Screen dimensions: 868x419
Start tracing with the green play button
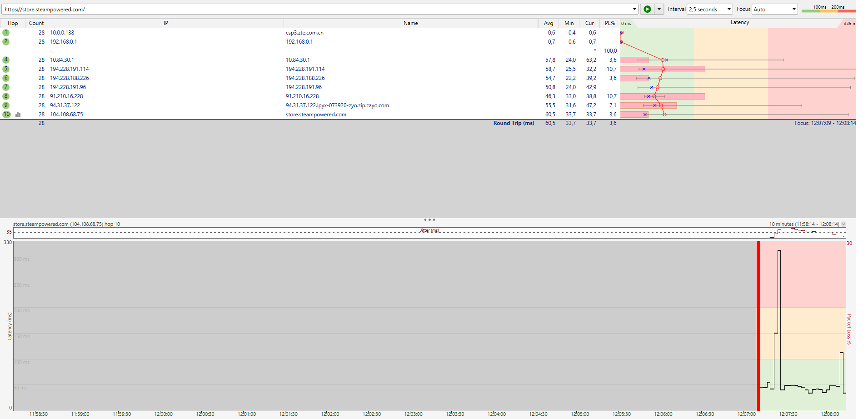click(647, 9)
